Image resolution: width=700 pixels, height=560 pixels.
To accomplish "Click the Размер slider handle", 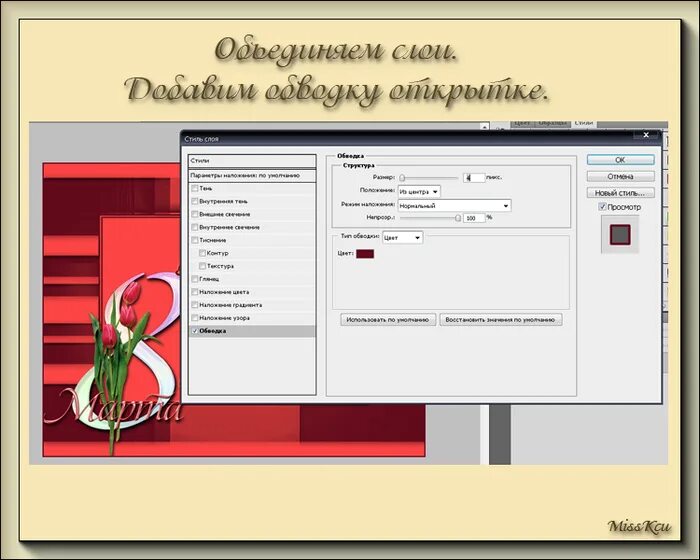I will pos(402,178).
